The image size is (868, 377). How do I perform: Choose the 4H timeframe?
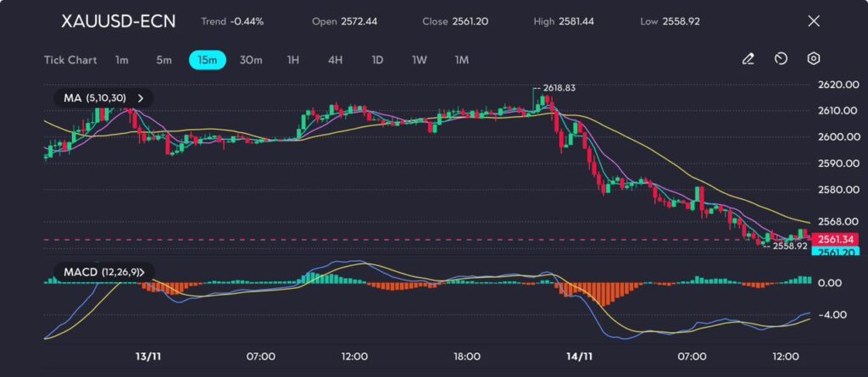(x=335, y=60)
